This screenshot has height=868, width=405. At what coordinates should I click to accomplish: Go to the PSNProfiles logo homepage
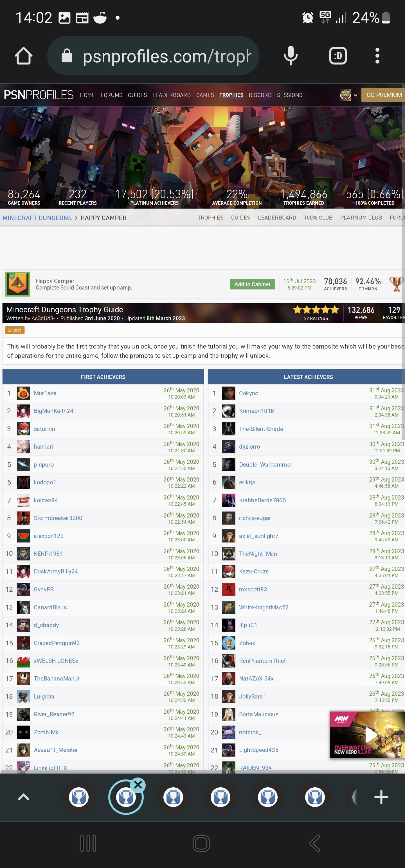[x=39, y=95]
